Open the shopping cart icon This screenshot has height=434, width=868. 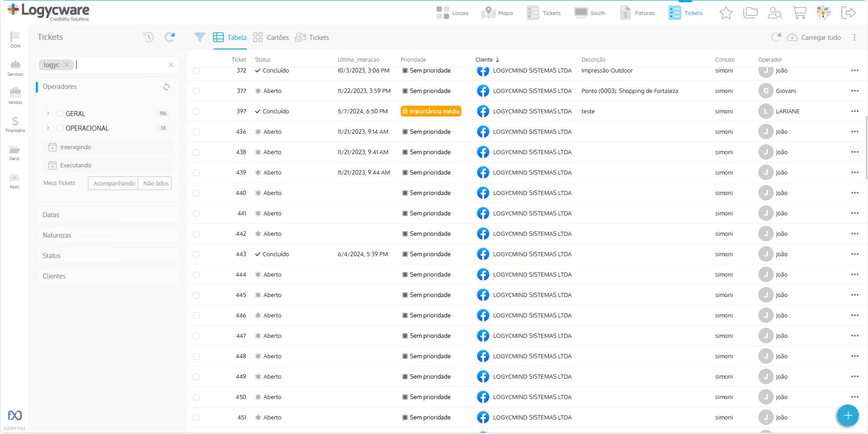(x=799, y=13)
